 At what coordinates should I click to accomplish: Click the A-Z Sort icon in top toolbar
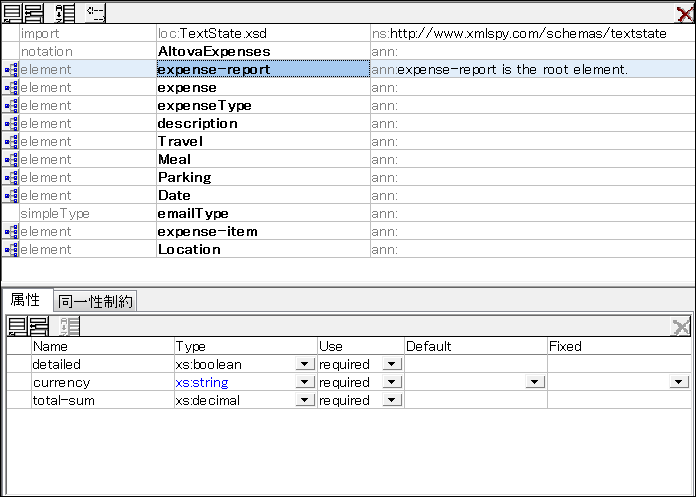66,13
